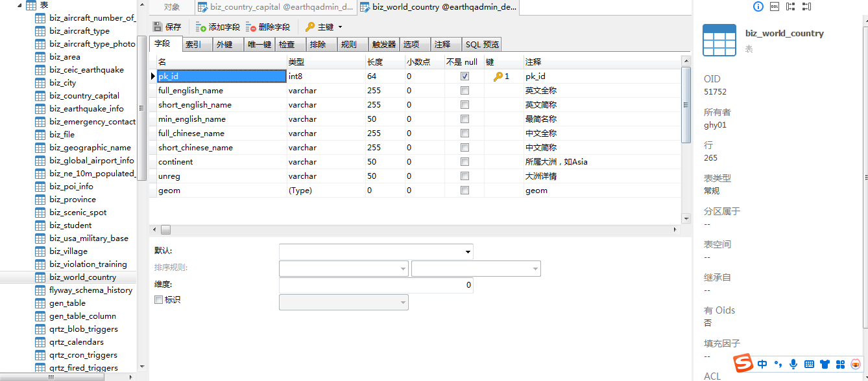
Task: Click the 添加字段 add field icon
Action: tap(201, 27)
